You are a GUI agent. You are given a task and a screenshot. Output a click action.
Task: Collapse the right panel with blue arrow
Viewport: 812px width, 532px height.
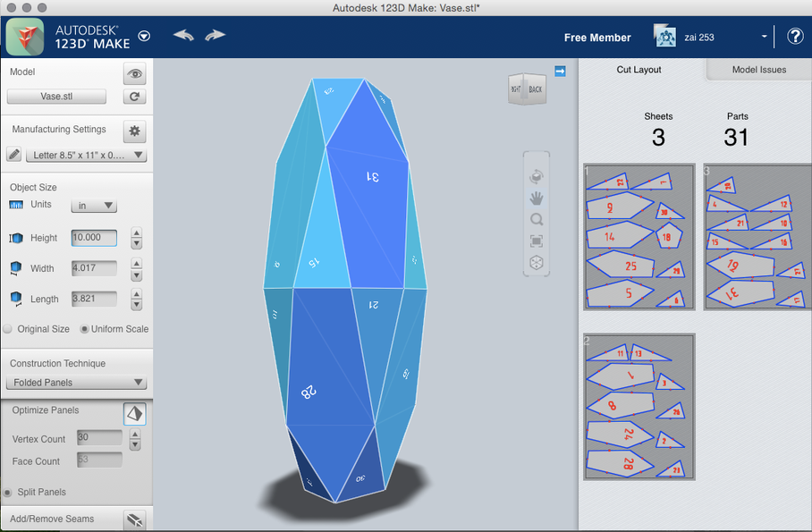pos(560,71)
